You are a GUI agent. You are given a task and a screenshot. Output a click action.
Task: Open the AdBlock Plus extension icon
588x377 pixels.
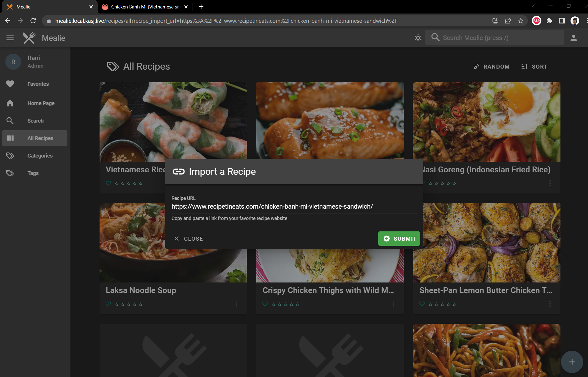tap(536, 21)
